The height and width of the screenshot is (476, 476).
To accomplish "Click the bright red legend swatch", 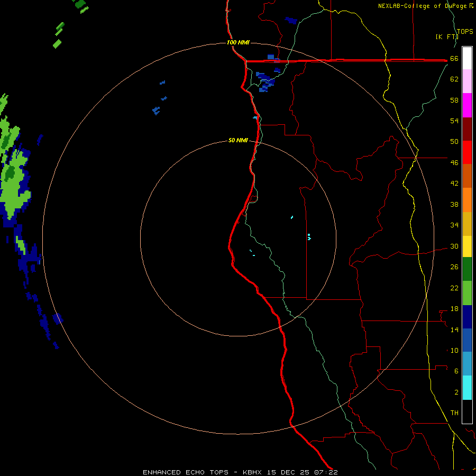I will [467, 152].
